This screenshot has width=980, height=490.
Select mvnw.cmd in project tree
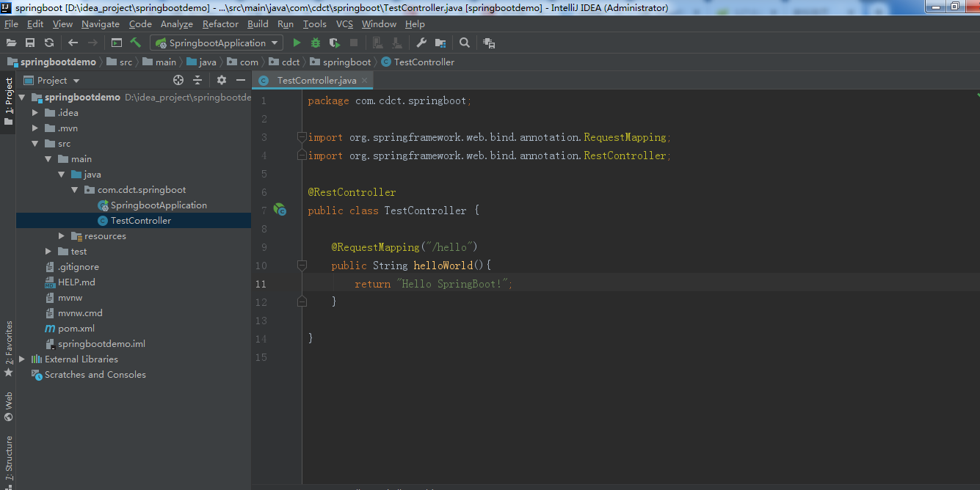click(80, 313)
